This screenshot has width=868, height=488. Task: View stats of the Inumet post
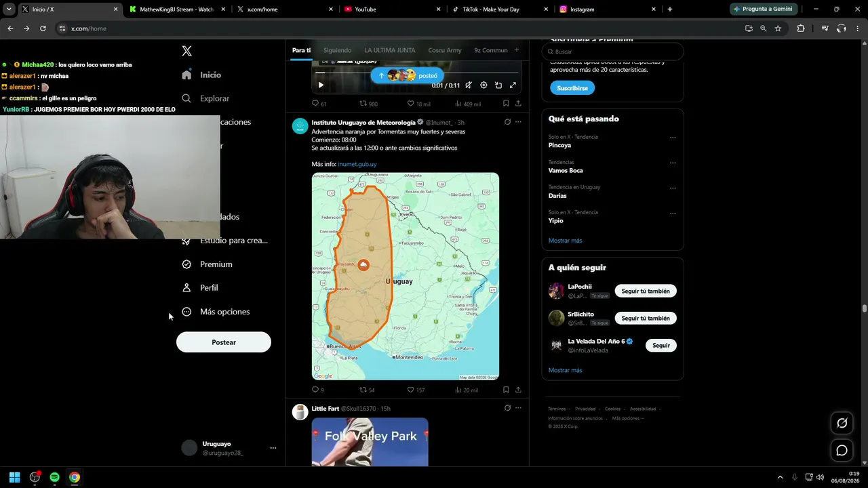(x=467, y=390)
